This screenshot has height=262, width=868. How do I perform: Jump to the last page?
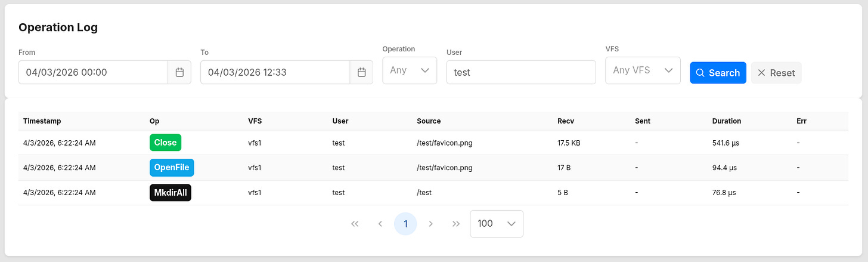(x=456, y=224)
